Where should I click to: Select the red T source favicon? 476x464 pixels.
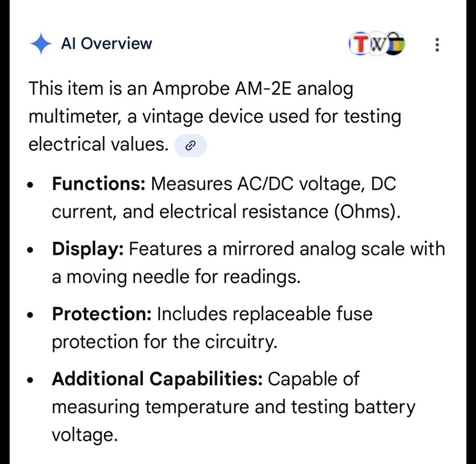pos(360,44)
